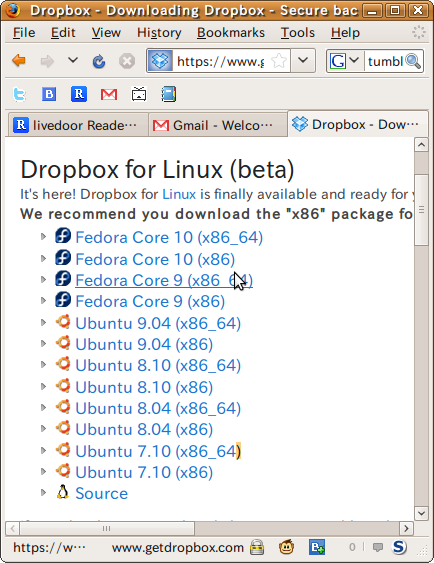Click the Hatena bookmark add icon in status bar
The width and height of the screenshot is (434, 563).
[x=317, y=547]
